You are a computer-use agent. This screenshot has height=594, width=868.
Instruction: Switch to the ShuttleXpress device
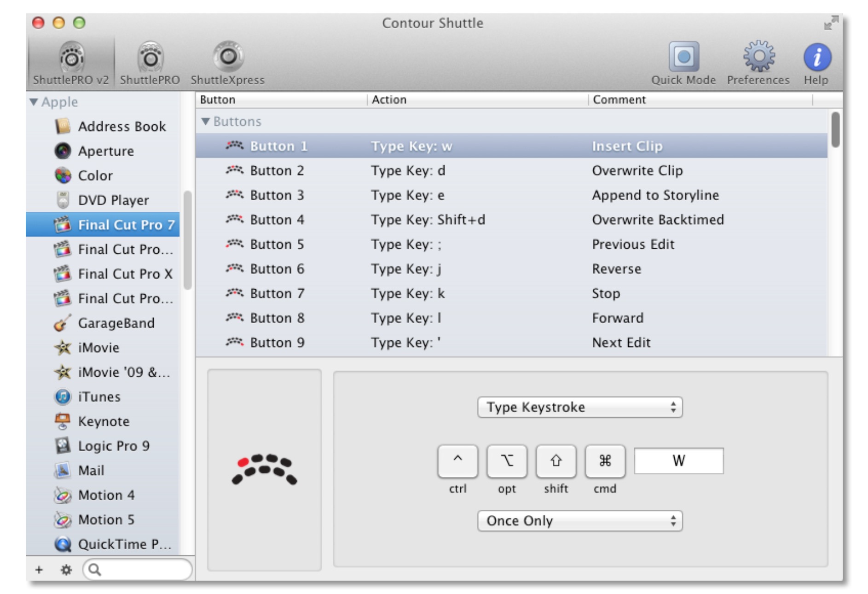pos(228,62)
